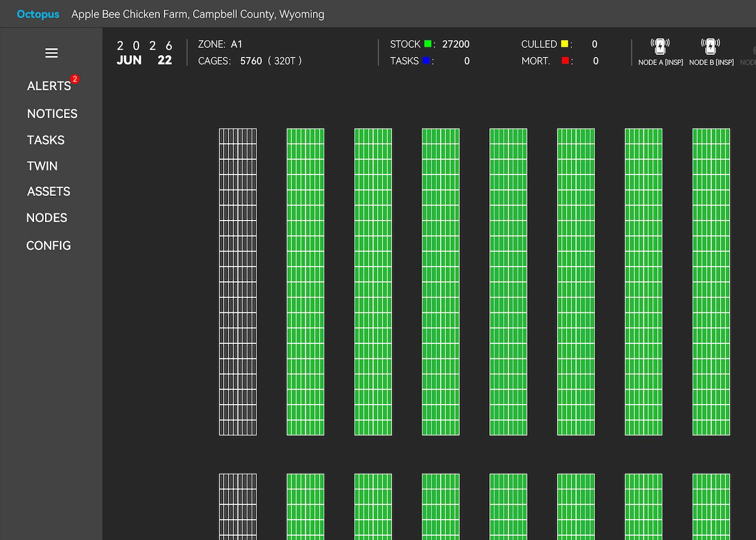Go to NOTICES in the sidebar
756x540 pixels.
(x=52, y=114)
